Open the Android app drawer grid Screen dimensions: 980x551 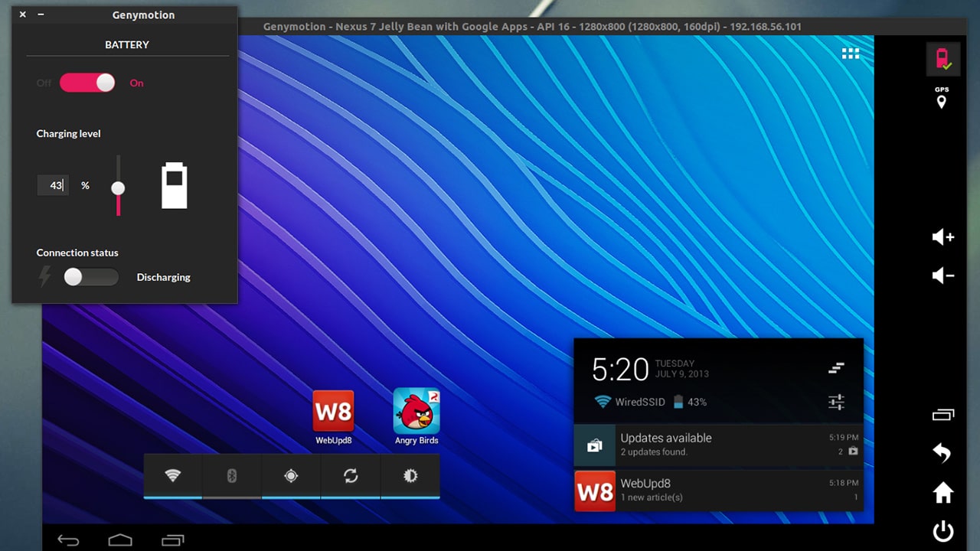click(x=850, y=54)
